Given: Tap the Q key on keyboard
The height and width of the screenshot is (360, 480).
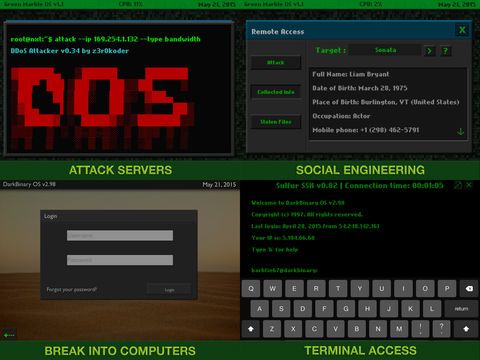Looking at the screenshot, I should [x=251, y=289].
